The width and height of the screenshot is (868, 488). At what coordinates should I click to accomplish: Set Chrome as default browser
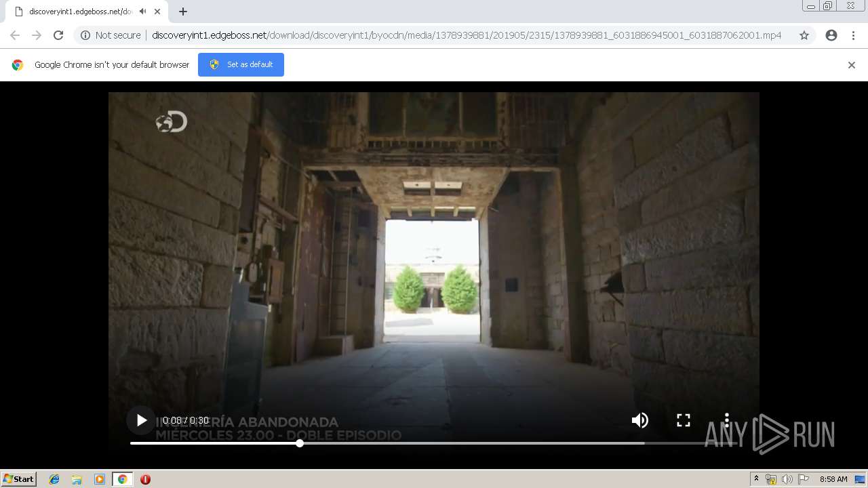[241, 64]
